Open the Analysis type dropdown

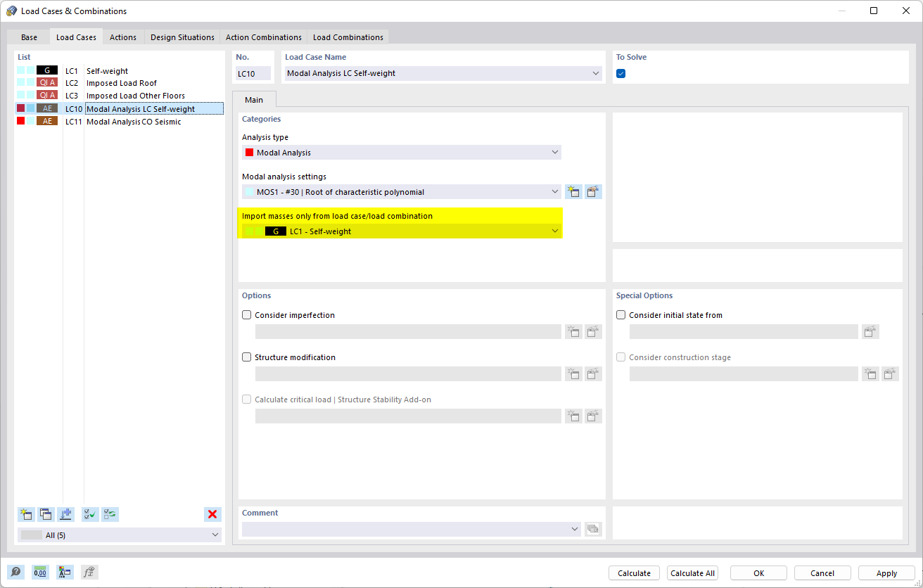555,152
